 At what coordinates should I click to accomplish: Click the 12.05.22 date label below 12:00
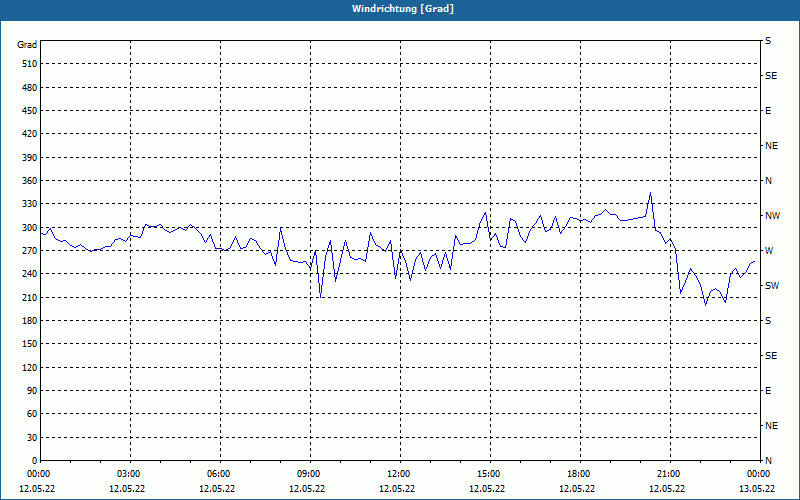397,489
